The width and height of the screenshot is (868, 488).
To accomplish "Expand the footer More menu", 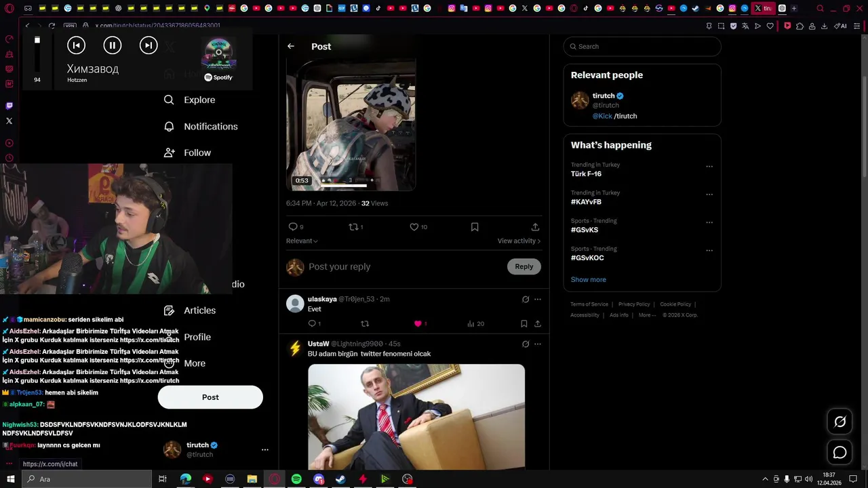I will tap(647, 315).
